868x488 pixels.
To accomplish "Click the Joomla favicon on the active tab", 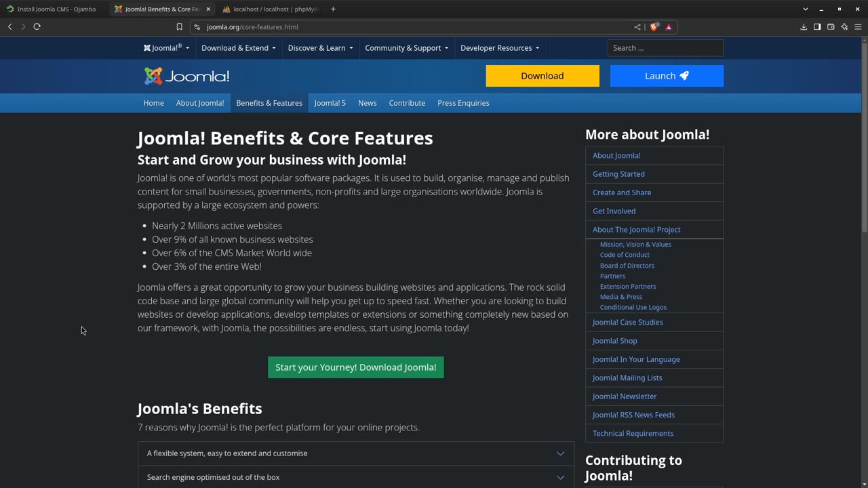I will [119, 9].
